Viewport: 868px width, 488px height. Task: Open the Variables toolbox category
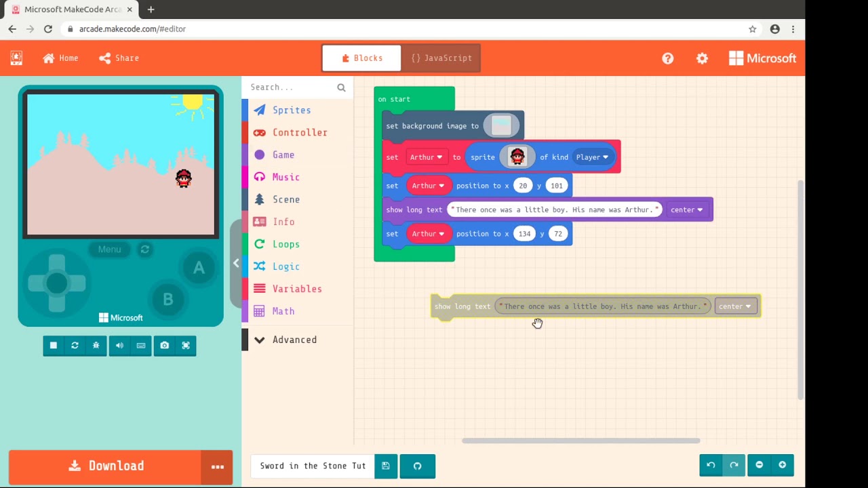[298, 289]
